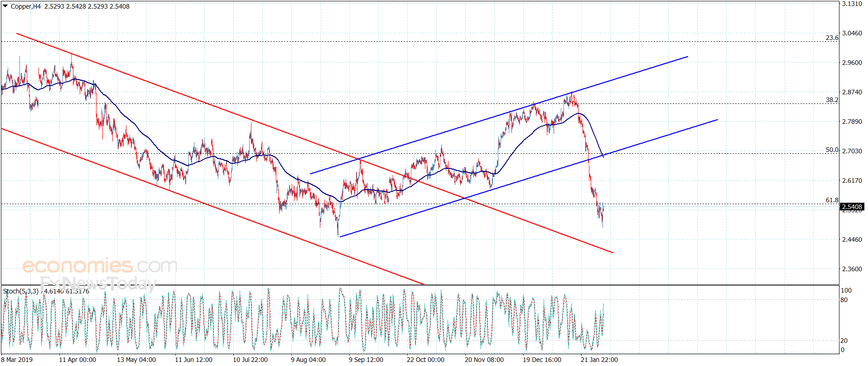This screenshot has width=868, height=366.
Task: Click the 38.2 Fibonacci level label
Action: coord(832,100)
